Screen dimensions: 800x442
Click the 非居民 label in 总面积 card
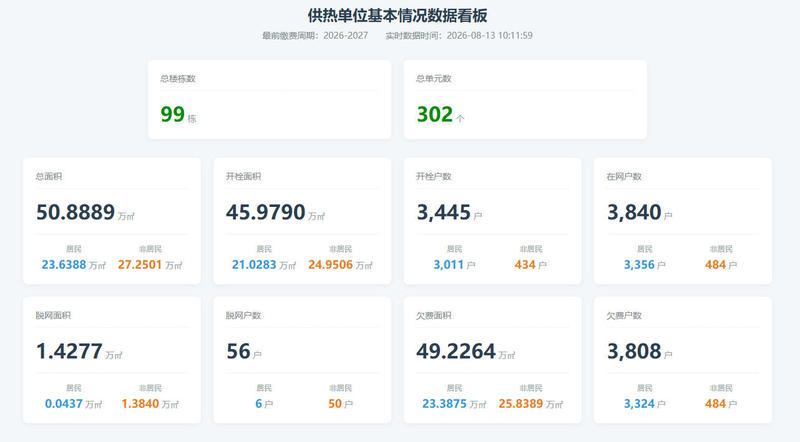[150, 249]
